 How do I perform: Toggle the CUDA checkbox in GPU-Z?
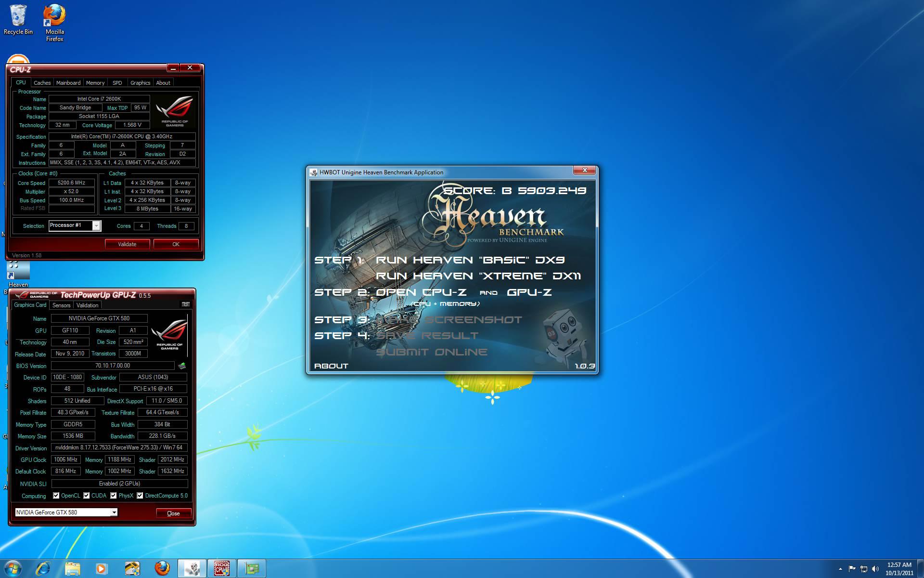(87, 496)
